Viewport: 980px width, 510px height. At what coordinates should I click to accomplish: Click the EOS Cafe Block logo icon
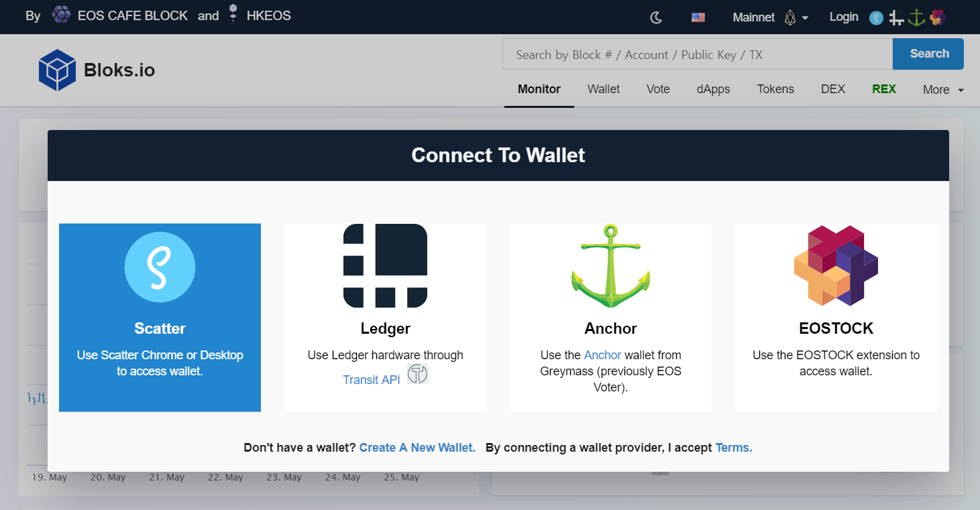tap(61, 15)
